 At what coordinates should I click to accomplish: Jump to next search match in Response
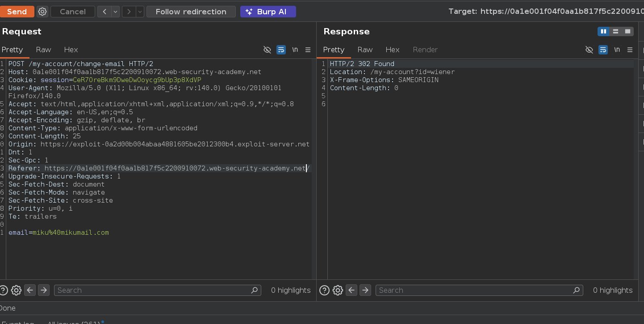pyautogui.click(x=366, y=290)
